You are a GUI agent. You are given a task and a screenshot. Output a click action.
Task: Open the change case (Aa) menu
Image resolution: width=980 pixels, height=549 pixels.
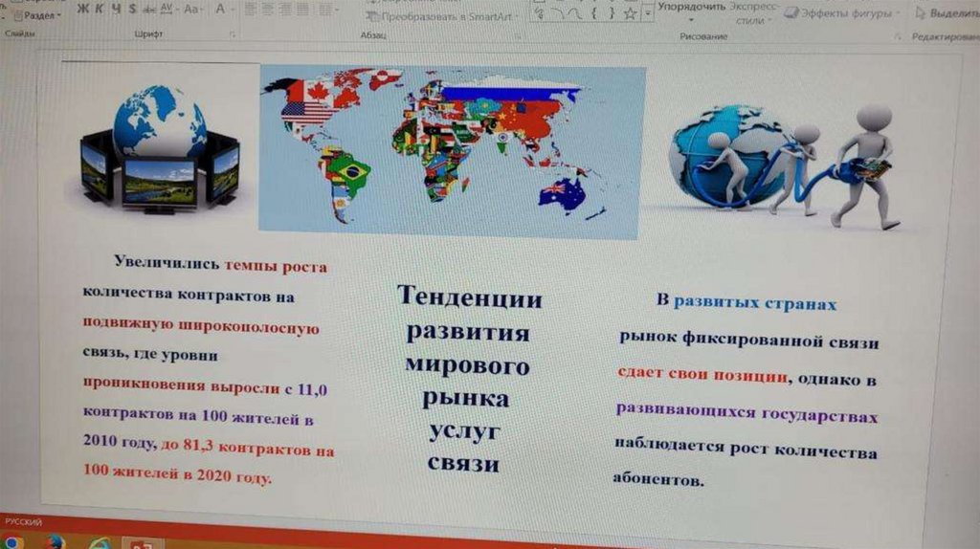191,10
